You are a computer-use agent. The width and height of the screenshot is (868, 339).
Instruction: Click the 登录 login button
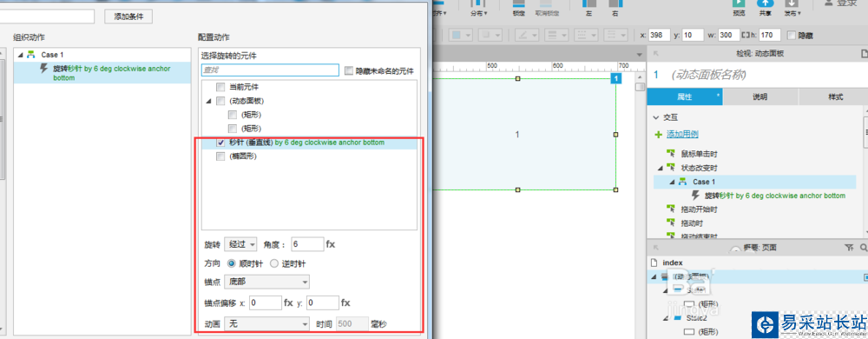coord(841,3)
